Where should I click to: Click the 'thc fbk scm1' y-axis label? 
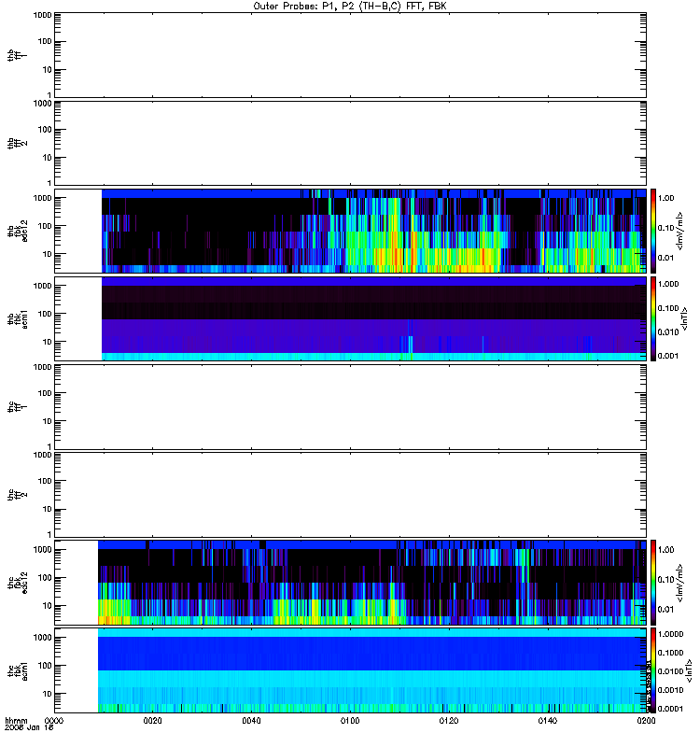click(x=18, y=670)
